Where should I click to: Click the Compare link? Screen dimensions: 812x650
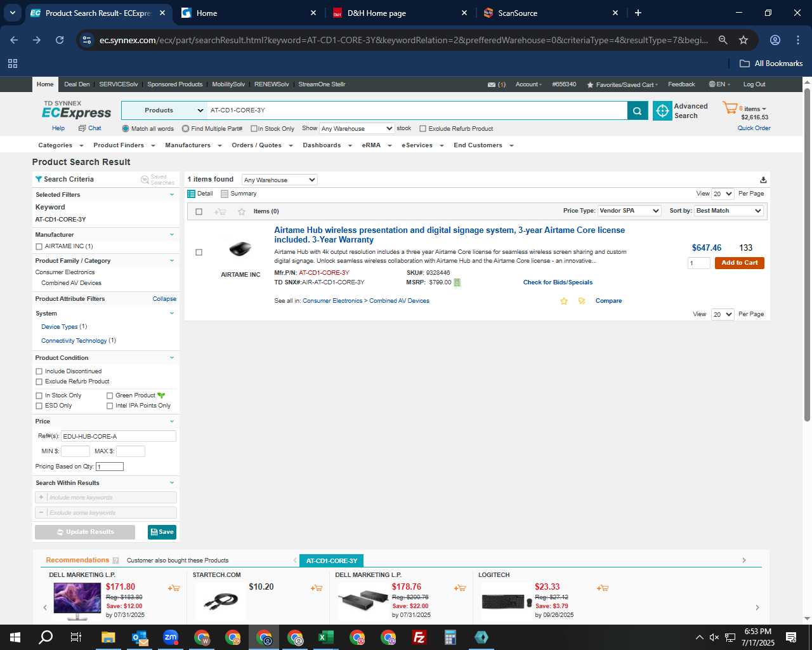(608, 301)
